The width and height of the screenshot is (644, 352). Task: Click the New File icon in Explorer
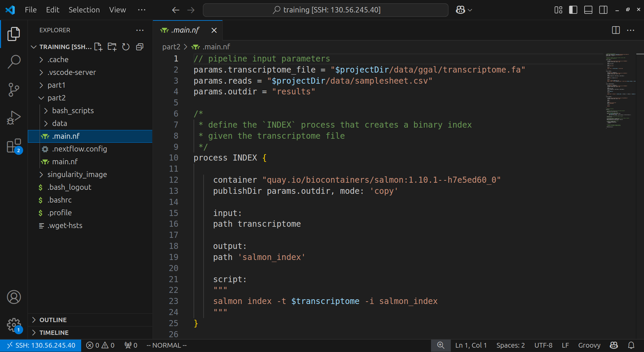coord(98,47)
